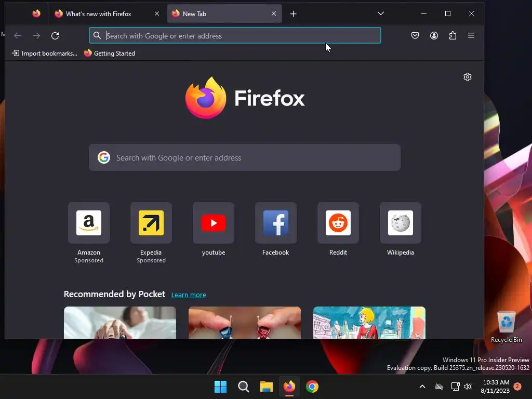Click the Recommended by Pocket heading
532x399 pixels.
(114, 294)
